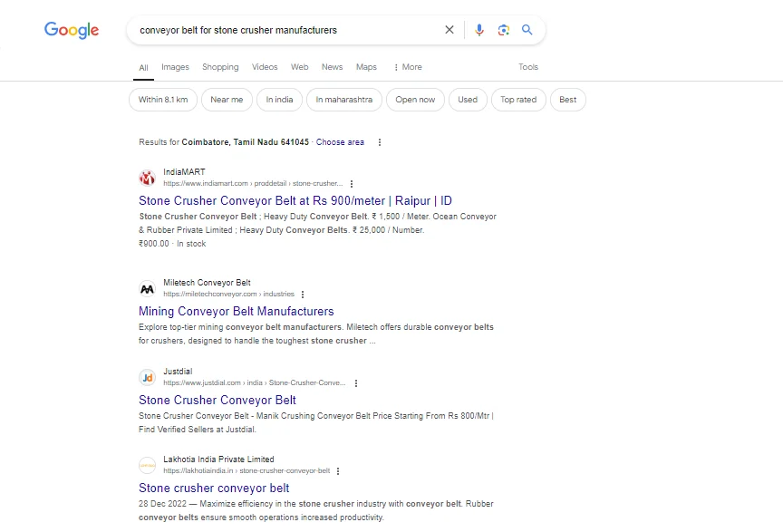Open Google Lens image search icon
The width and height of the screenshot is (783, 532).
coord(503,30)
